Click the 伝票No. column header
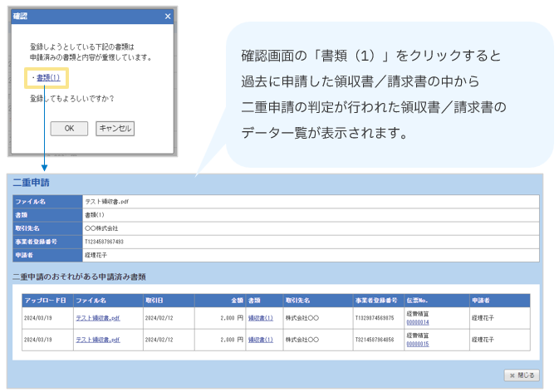The image size is (559, 392). click(417, 300)
